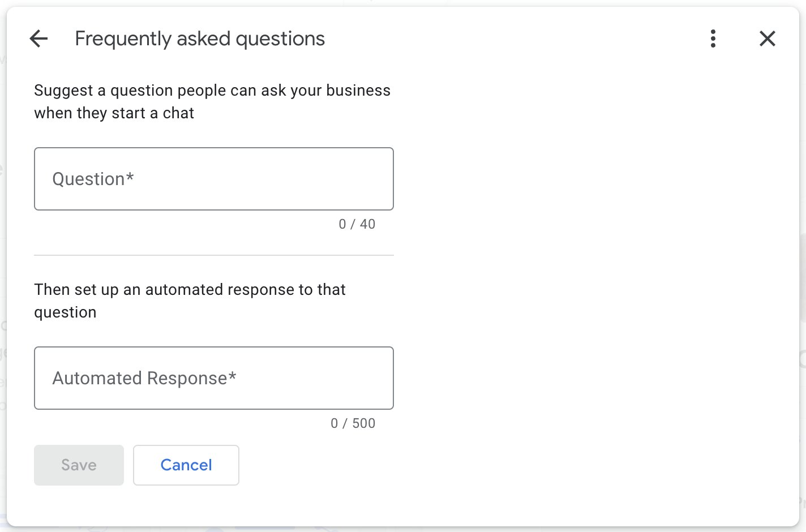This screenshot has height=532, width=806.
Task: Click the asterisk after the Question label
Action: 130,177
